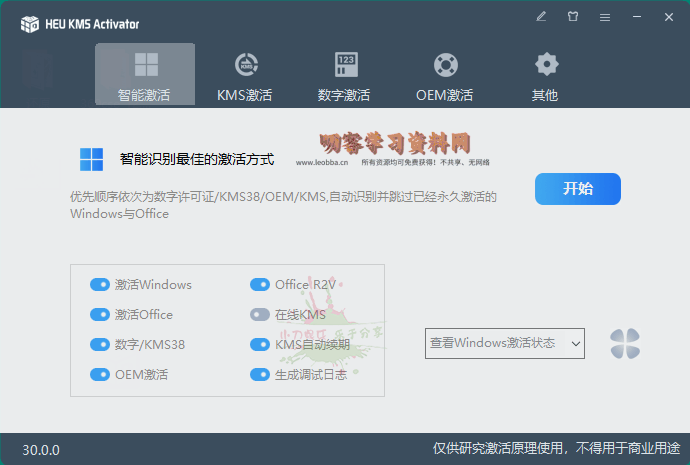Viewport: 690px width, 465px height.
Task: Open the 智能激活 smart activation tab
Action: (x=145, y=75)
